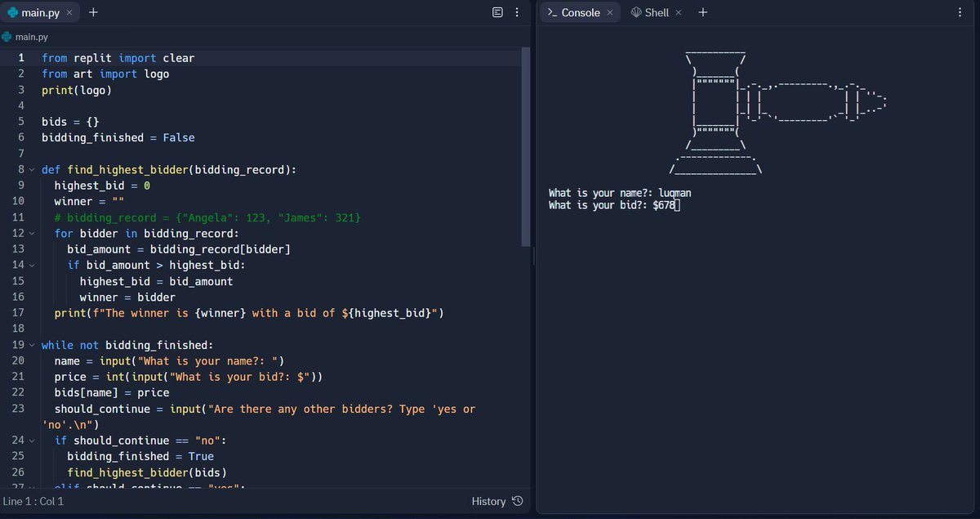Click line number 1 in the gutter
The height and width of the screenshot is (519, 980).
click(21, 58)
